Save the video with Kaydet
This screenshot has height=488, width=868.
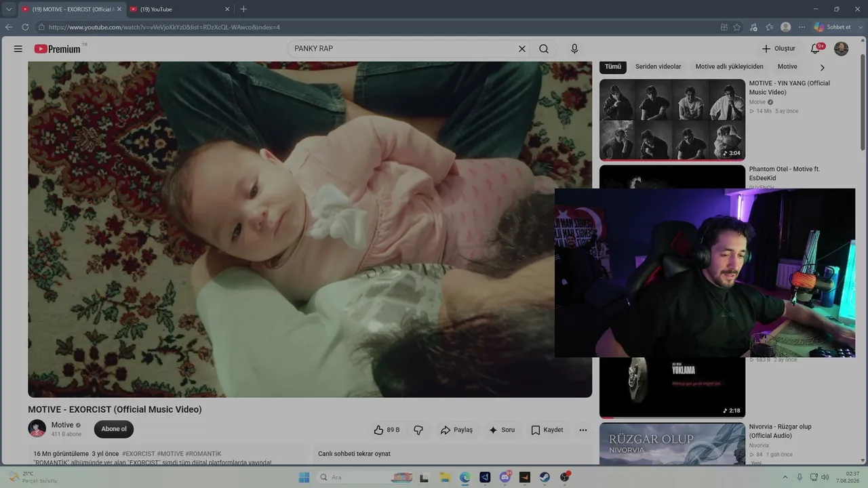[x=547, y=430]
